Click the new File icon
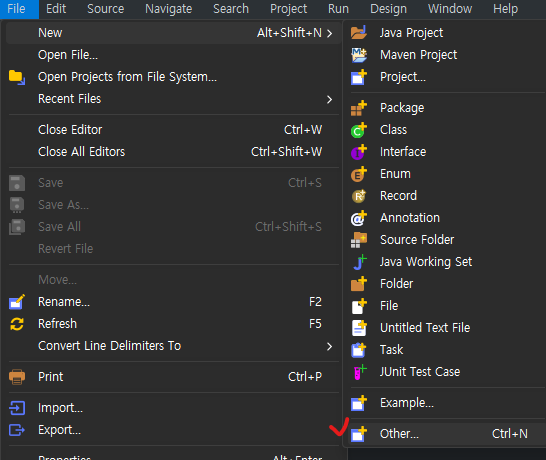 [x=359, y=306]
